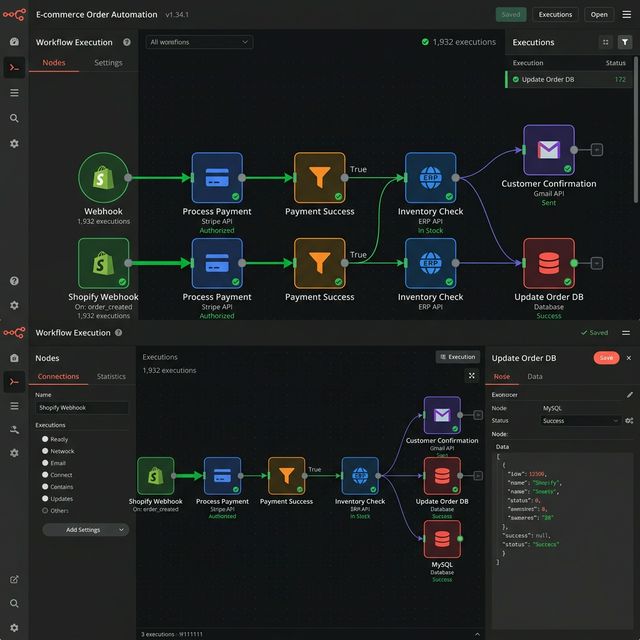Open the hamburger menu beside the Open button
This screenshot has height=640, width=640.
coord(627,15)
